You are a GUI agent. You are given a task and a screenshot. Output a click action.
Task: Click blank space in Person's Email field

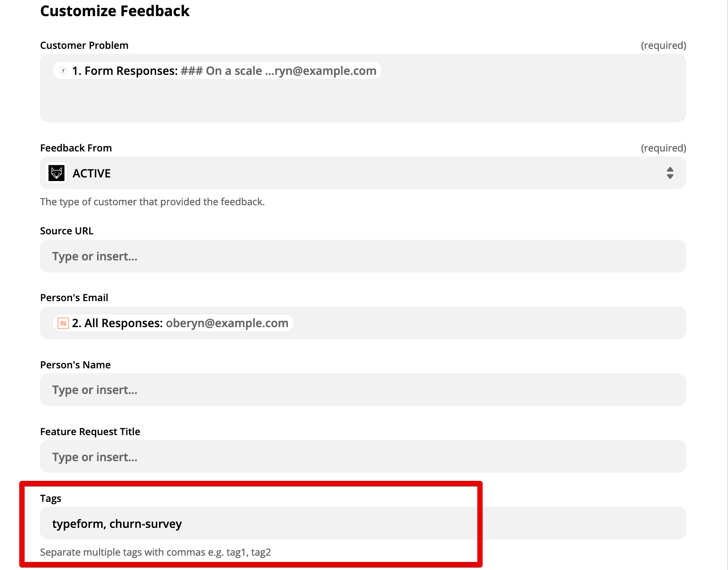click(x=488, y=323)
